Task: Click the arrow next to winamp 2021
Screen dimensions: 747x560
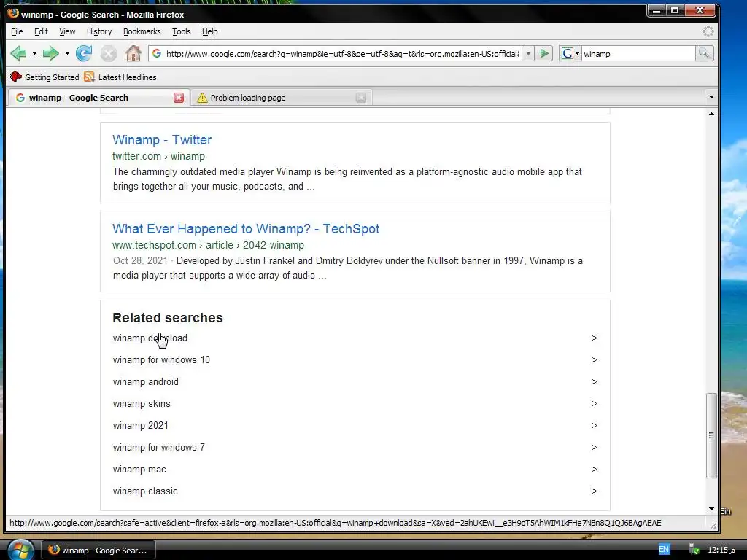Action: point(594,426)
